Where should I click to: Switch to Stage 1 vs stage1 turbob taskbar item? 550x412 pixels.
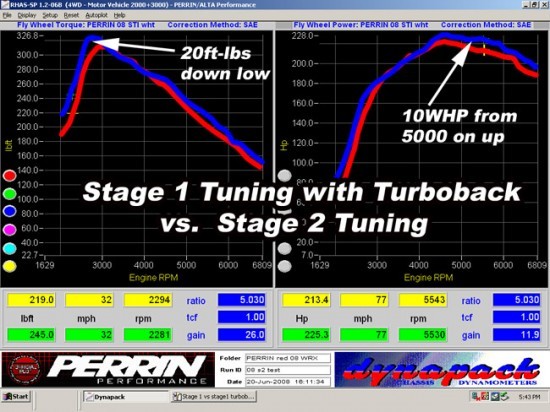[x=214, y=397]
